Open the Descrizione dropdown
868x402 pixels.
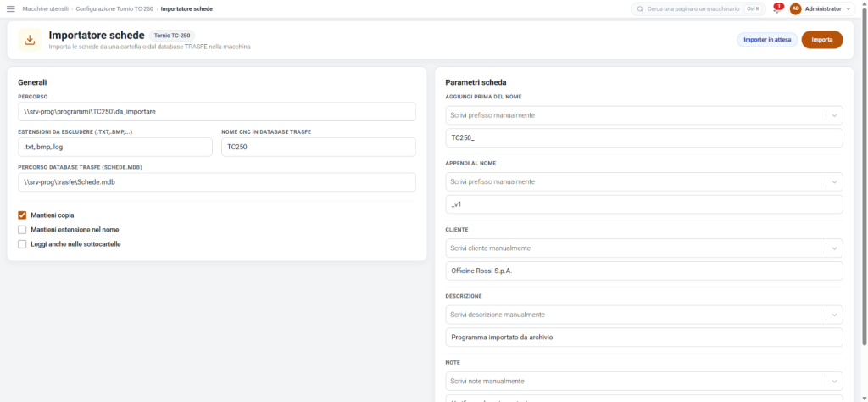835,315
